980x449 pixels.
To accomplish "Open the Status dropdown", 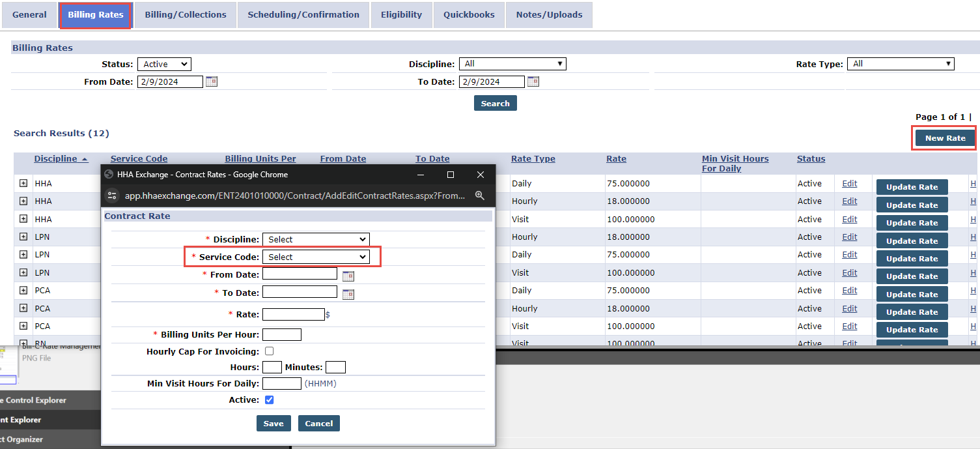I will pos(164,64).
